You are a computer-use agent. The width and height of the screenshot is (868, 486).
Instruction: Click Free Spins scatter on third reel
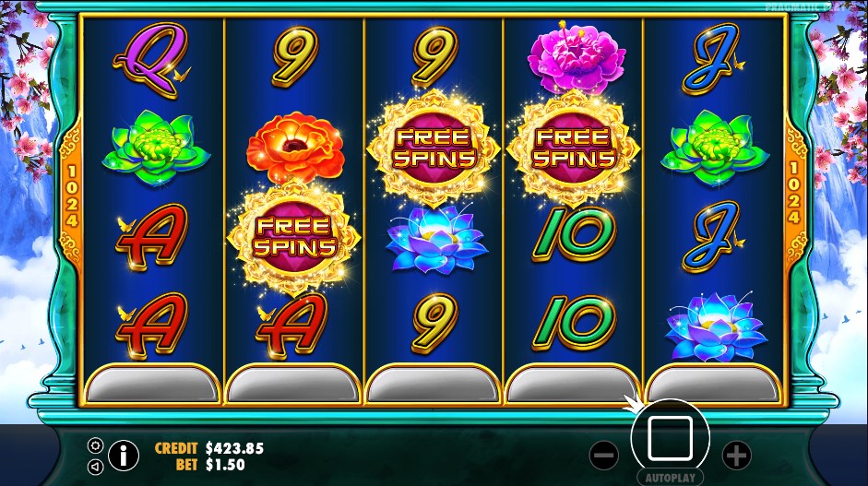tap(434, 148)
